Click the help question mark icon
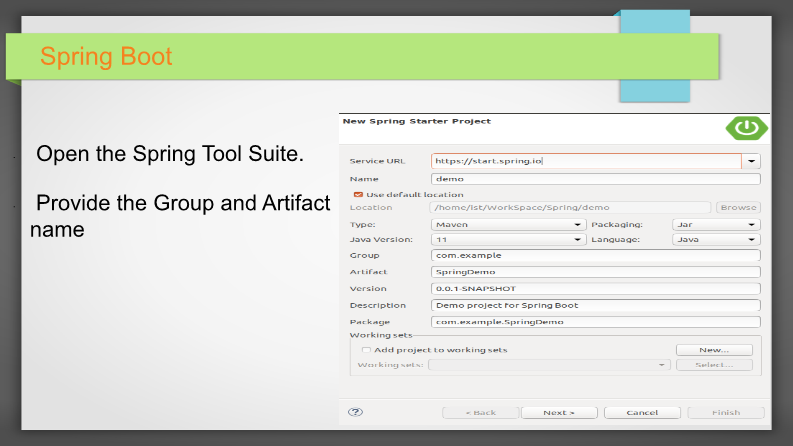 click(356, 412)
